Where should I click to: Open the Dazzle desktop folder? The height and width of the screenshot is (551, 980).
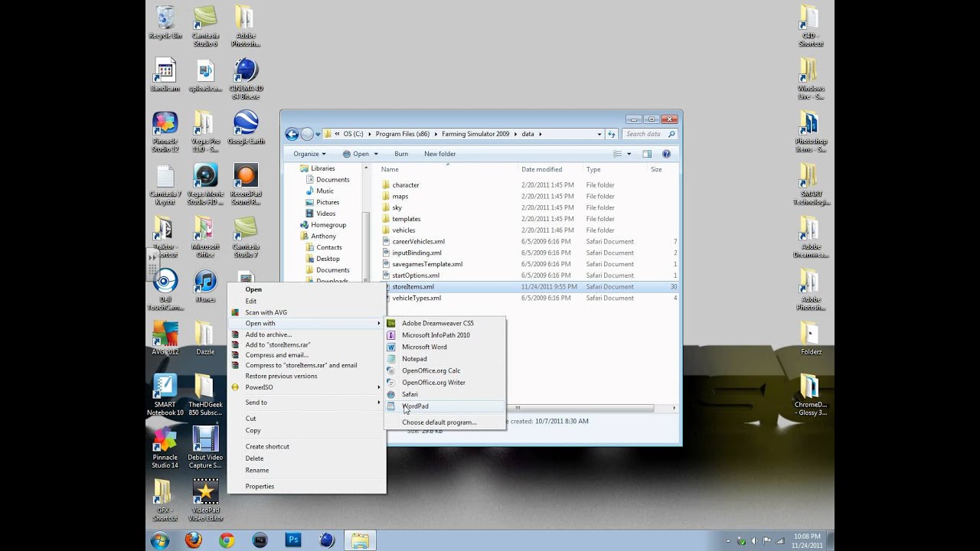coord(205,337)
